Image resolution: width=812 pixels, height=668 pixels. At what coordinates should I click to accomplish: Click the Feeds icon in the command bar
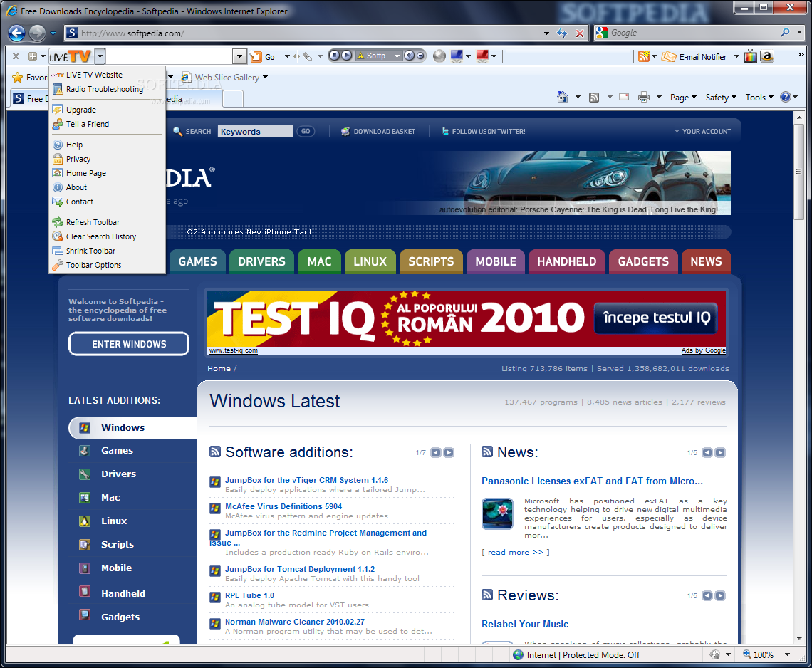[x=594, y=98]
